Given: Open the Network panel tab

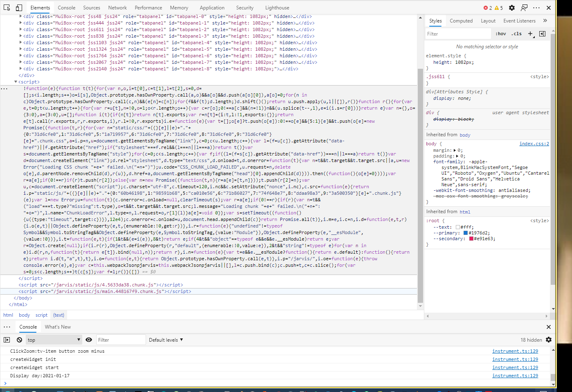Looking at the screenshot, I should [117, 8].
